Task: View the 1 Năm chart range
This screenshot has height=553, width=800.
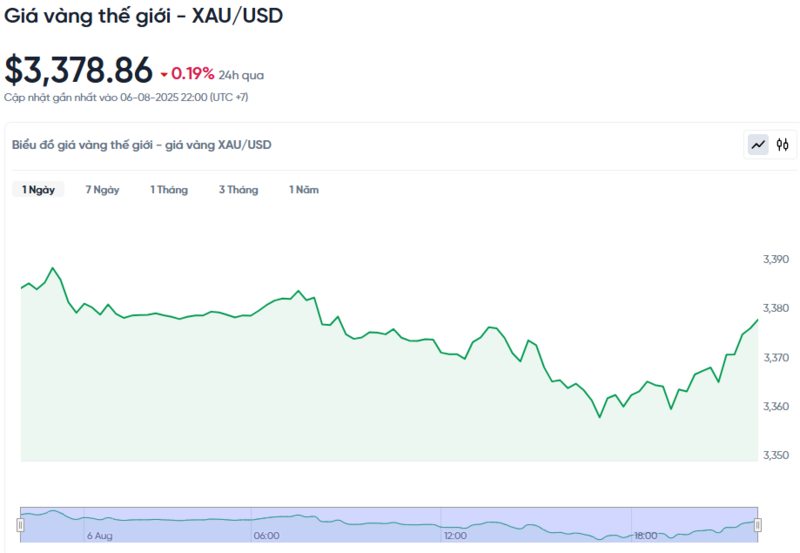Action: (x=304, y=190)
